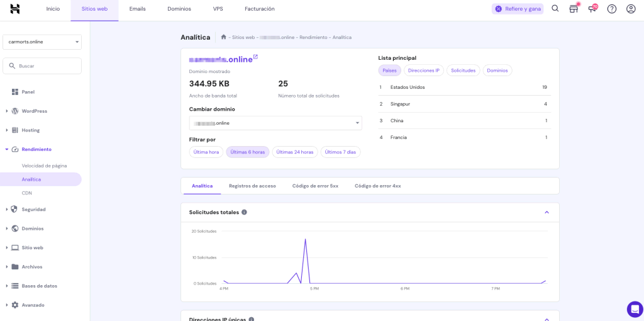Select the Últimas 24 horas filter
Image resolution: width=644 pixels, height=321 pixels.
pos(294,152)
